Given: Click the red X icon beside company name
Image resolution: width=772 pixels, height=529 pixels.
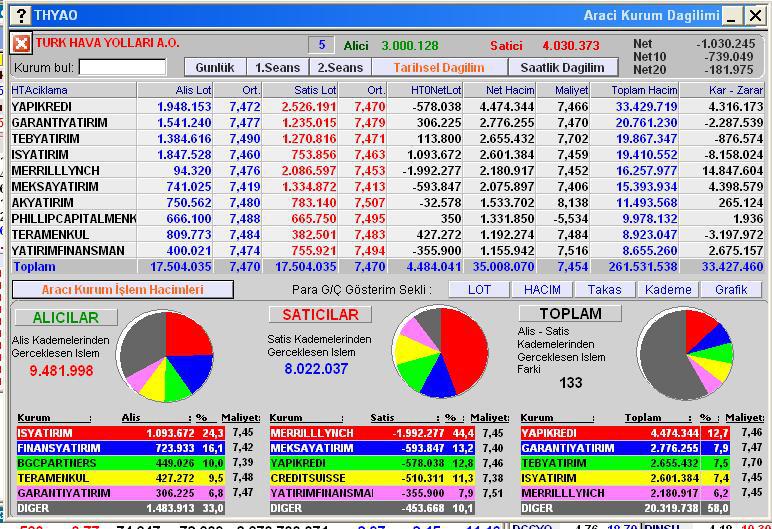Looking at the screenshot, I should (x=21, y=44).
